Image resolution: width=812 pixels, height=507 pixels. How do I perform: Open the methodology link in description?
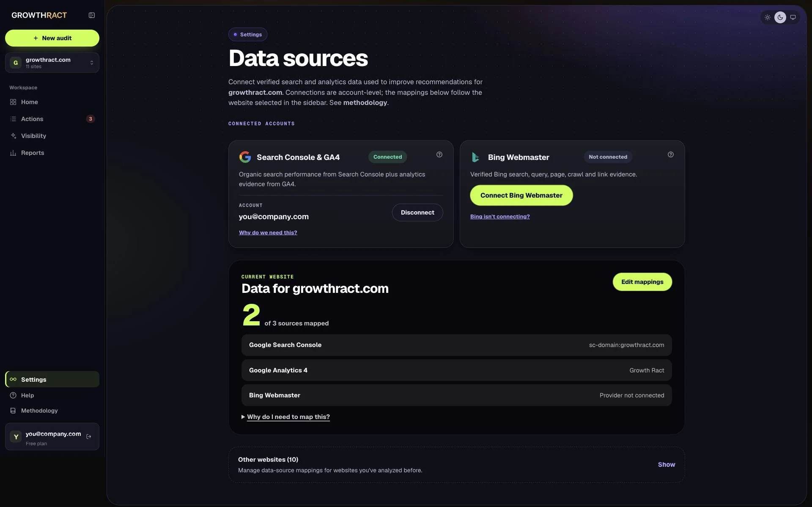[365, 102]
